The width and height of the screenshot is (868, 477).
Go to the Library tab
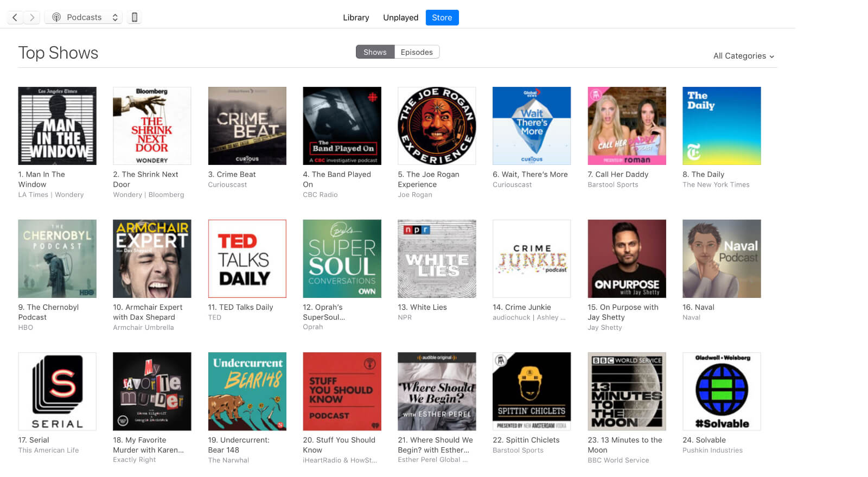(x=356, y=17)
